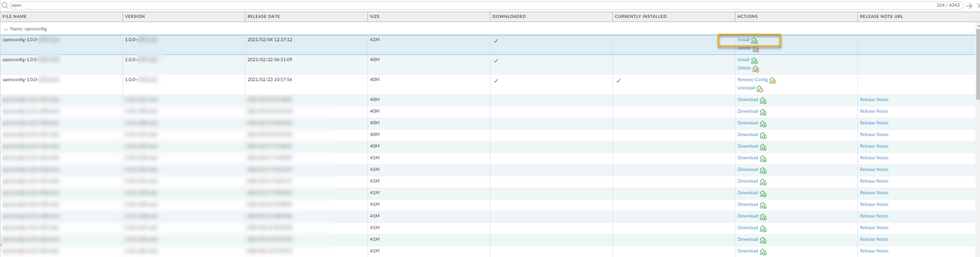Screen dimensions: 980x257
Task: Click the bottommost visible Download link
Action: point(748,251)
